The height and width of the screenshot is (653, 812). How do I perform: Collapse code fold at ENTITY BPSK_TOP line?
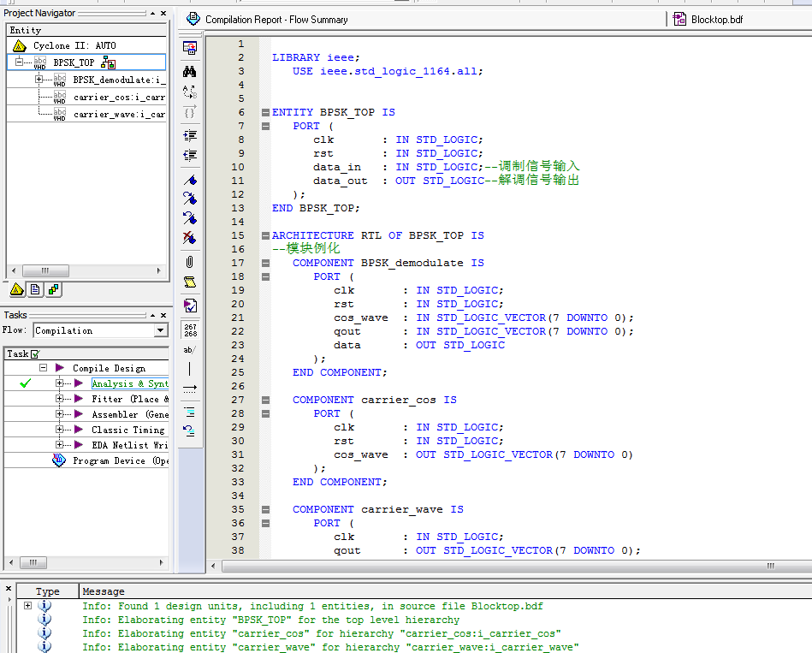point(265,112)
